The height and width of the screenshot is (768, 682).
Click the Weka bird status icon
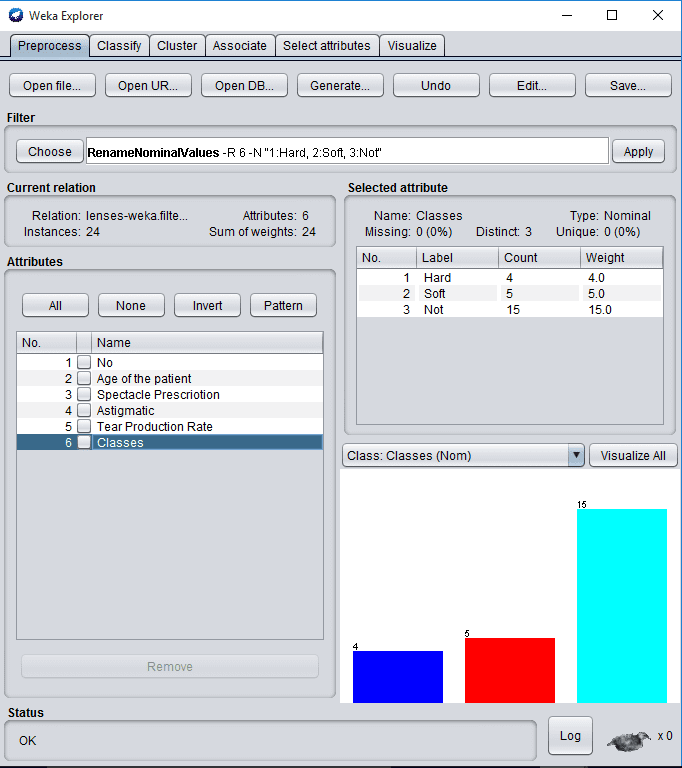point(629,741)
